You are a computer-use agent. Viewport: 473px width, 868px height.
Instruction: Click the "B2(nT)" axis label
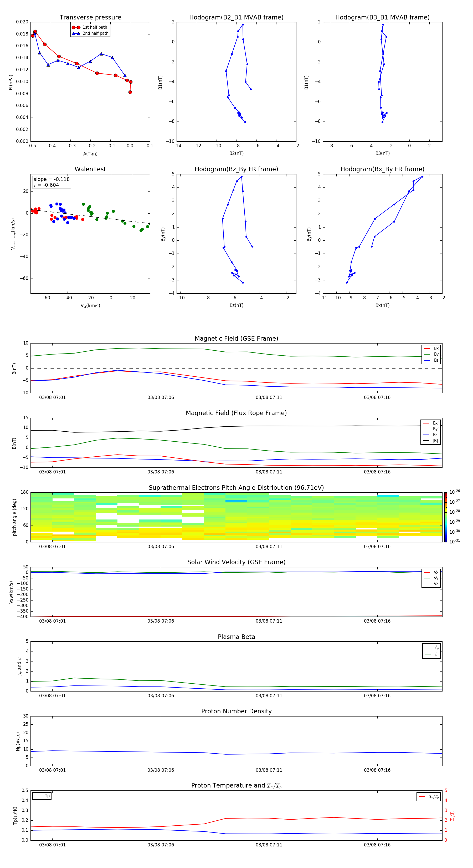point(236,153)
